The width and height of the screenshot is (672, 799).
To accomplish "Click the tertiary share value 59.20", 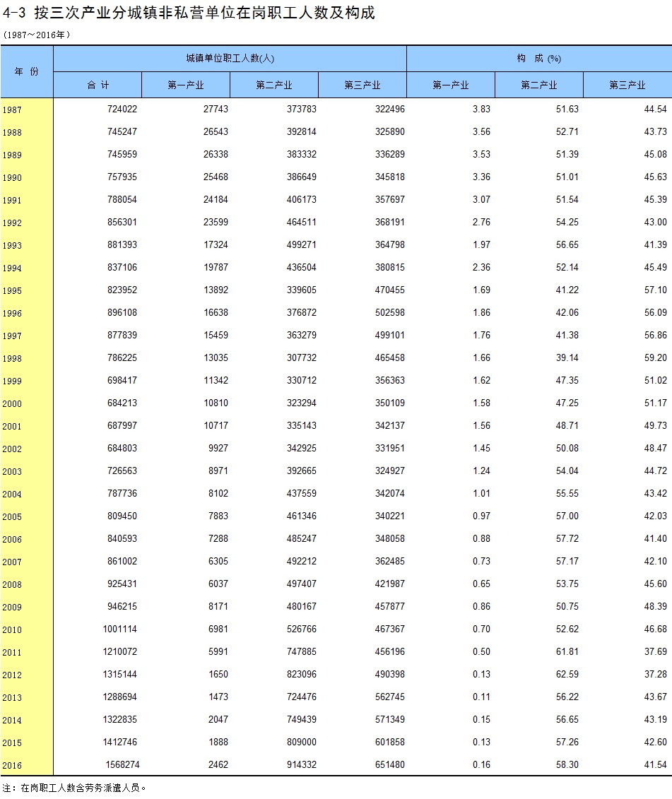I will pos(655,357).
